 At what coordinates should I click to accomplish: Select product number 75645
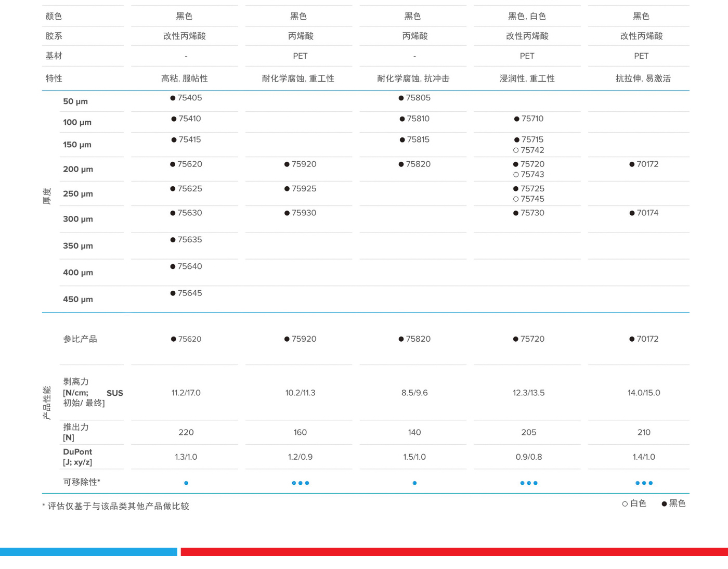tap(186, 293)
